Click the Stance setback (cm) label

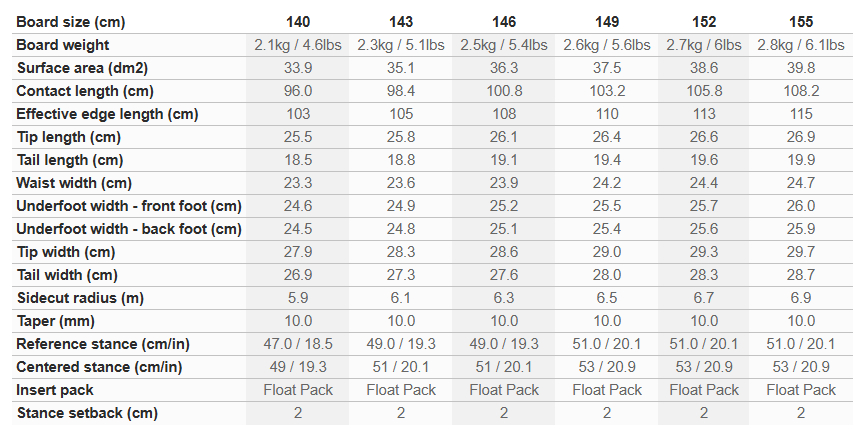tap(87, 413)
